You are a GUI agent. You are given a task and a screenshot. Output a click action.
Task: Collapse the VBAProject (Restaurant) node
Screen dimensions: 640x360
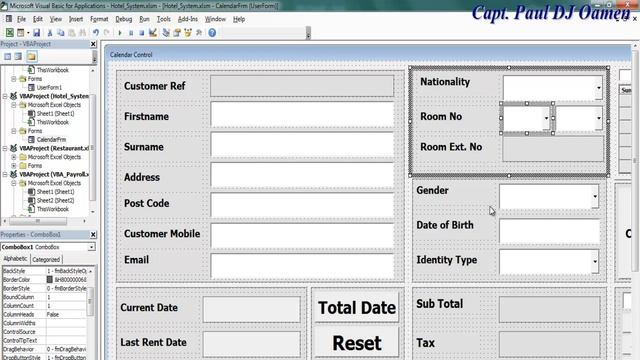pyautogui.click(x=5, y=149)
